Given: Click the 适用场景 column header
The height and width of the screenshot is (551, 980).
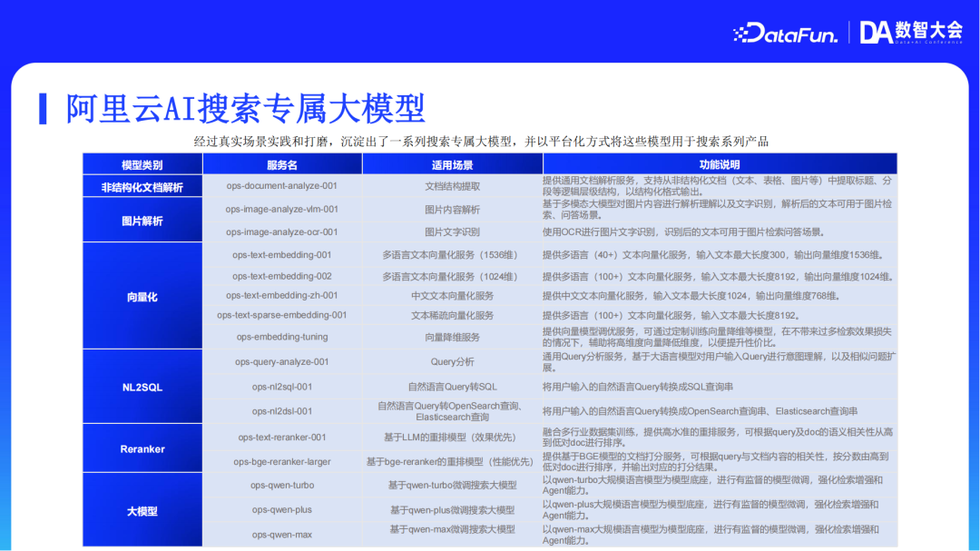Looking at the screenshot, I should click(452, 163).
